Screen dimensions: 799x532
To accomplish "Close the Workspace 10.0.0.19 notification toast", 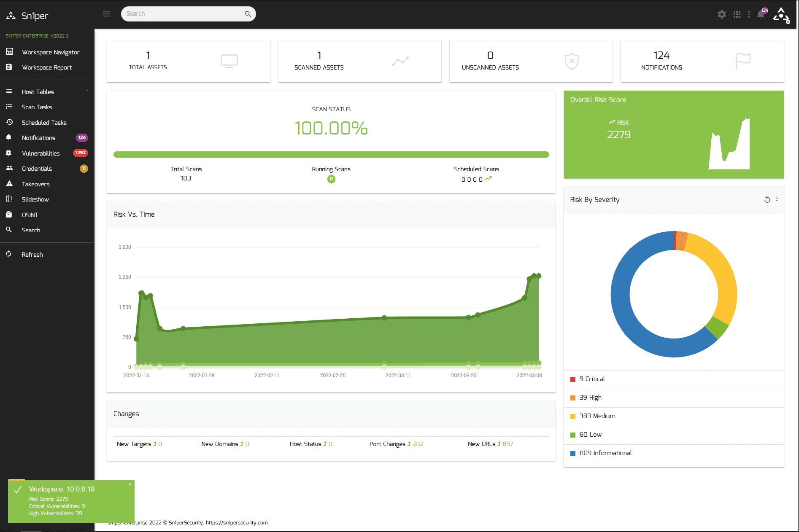I will point(130,484).
